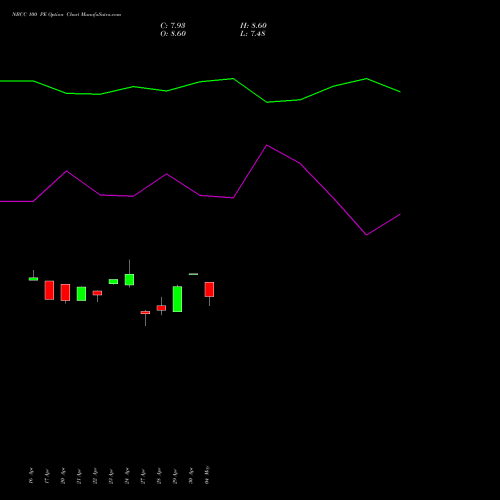Select the first small green candlestick, 16 Apr
Image resolution: width=500 pixels, height=500 pixels.
33,279
